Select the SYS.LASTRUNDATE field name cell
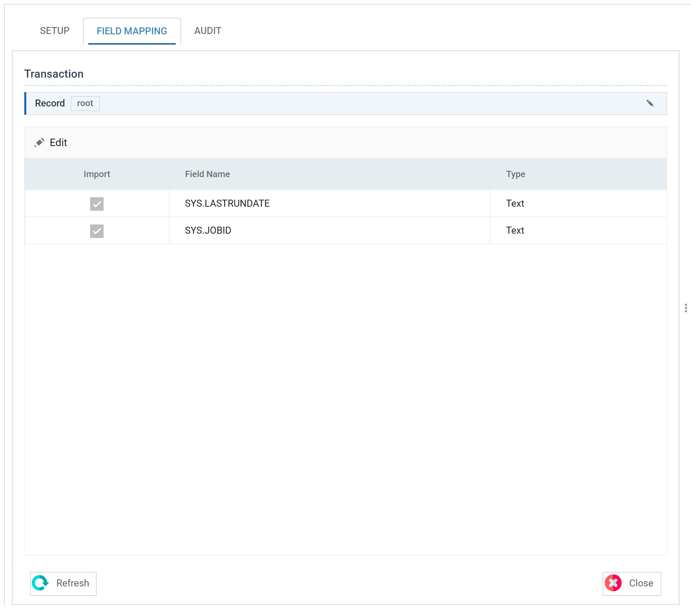The image size is (691, 616). (330, 203)
